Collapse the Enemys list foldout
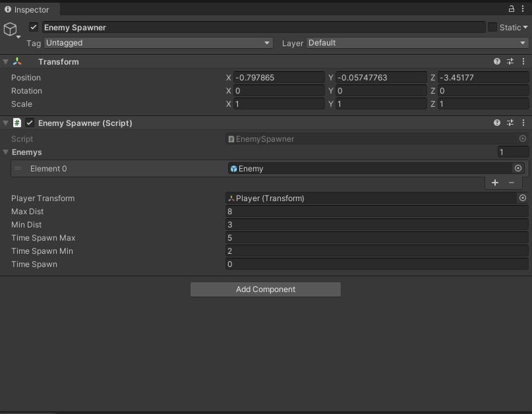 [x=5, y=152]
